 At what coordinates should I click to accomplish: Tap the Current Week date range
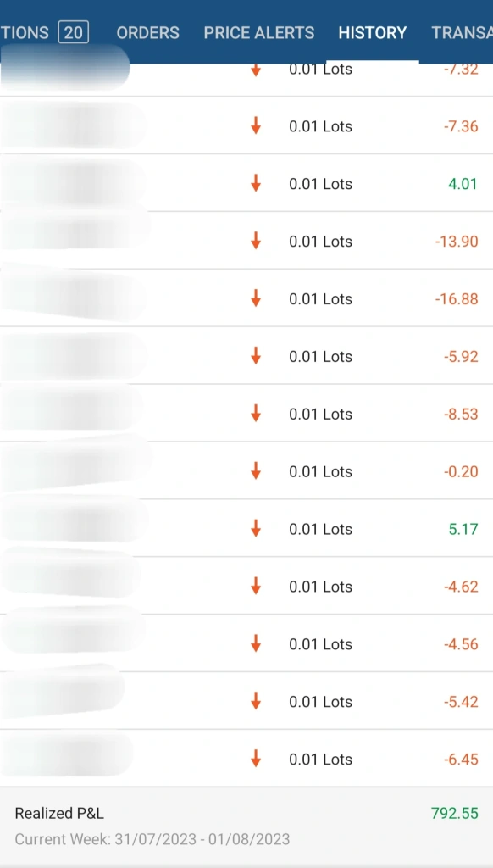tap(152, 839)
